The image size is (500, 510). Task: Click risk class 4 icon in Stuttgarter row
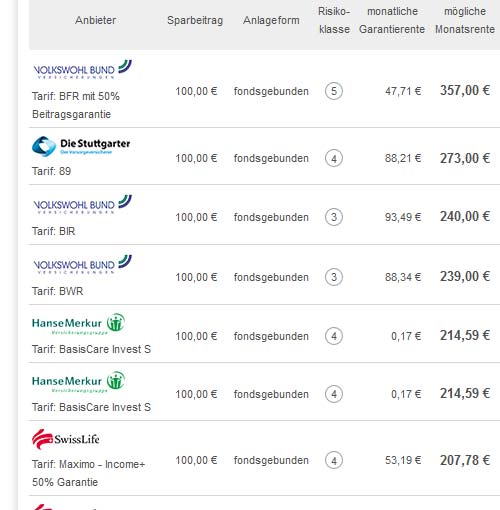tap(334, 158)
